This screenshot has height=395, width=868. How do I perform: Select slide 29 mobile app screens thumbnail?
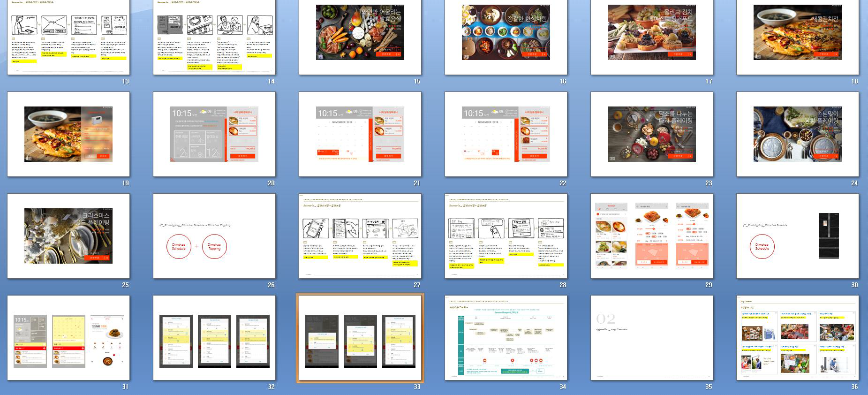[652, 236]
